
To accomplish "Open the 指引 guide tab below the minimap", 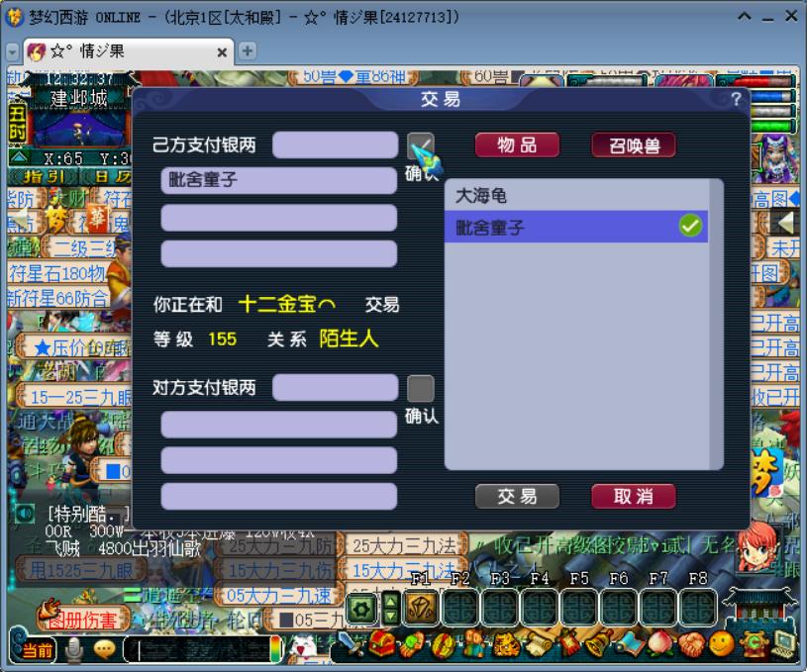I will 43,176.
